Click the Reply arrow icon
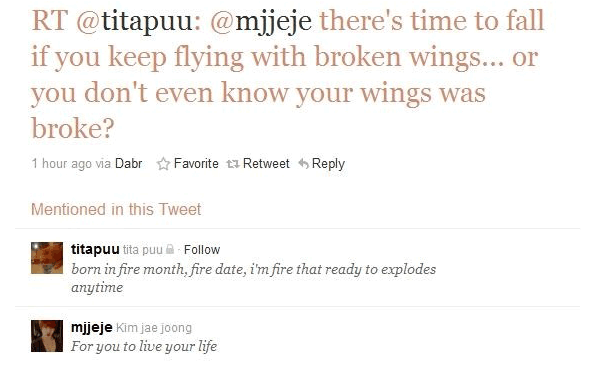Viewport: 600px width, 365px height. point(303,164)
